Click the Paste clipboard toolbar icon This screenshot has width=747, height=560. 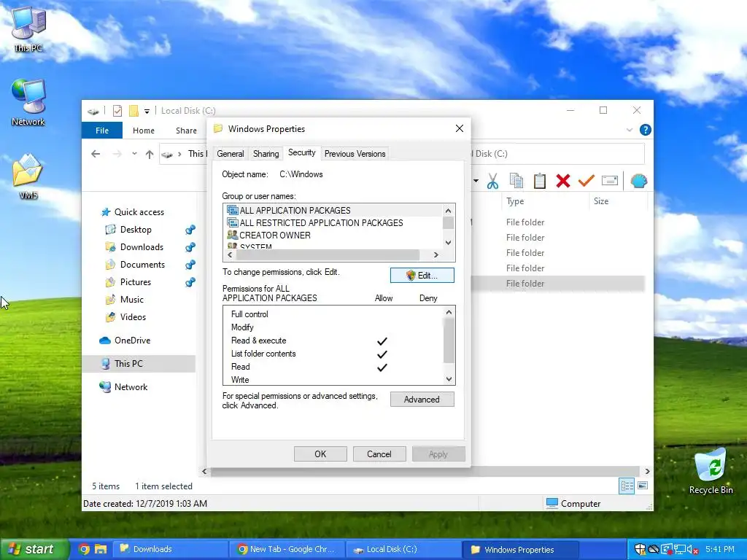click(540, 181)
